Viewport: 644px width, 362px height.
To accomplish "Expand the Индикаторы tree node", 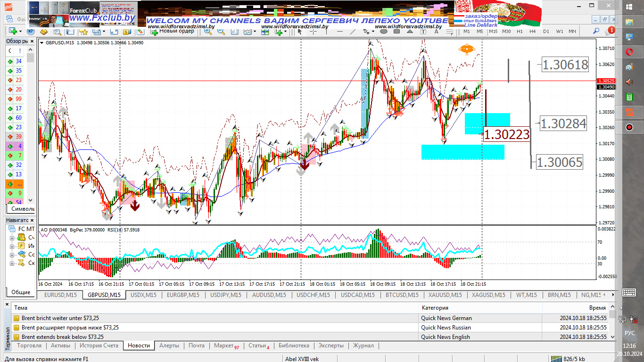I will pos(12,246).
